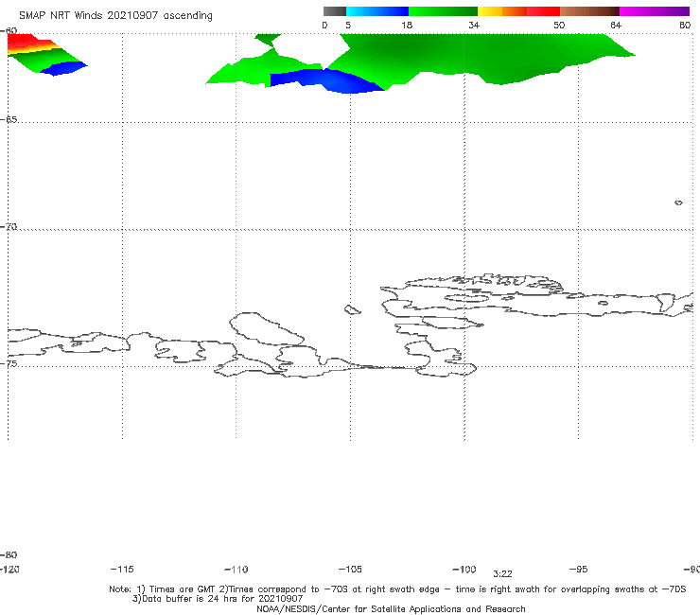Click the title 'SMAP NRT Winds 20210907 ascending'

pyautogui.click(x=115, y=15)
